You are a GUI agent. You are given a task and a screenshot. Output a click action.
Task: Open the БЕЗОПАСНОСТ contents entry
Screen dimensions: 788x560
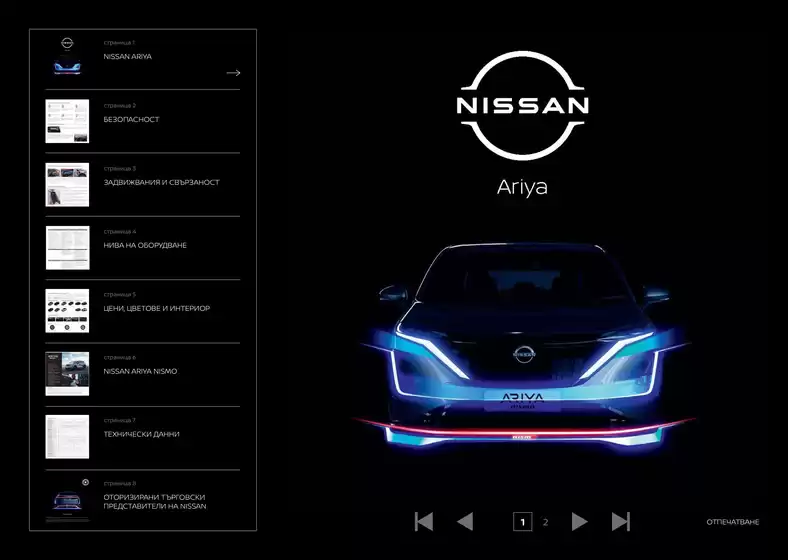click(131, 120)
